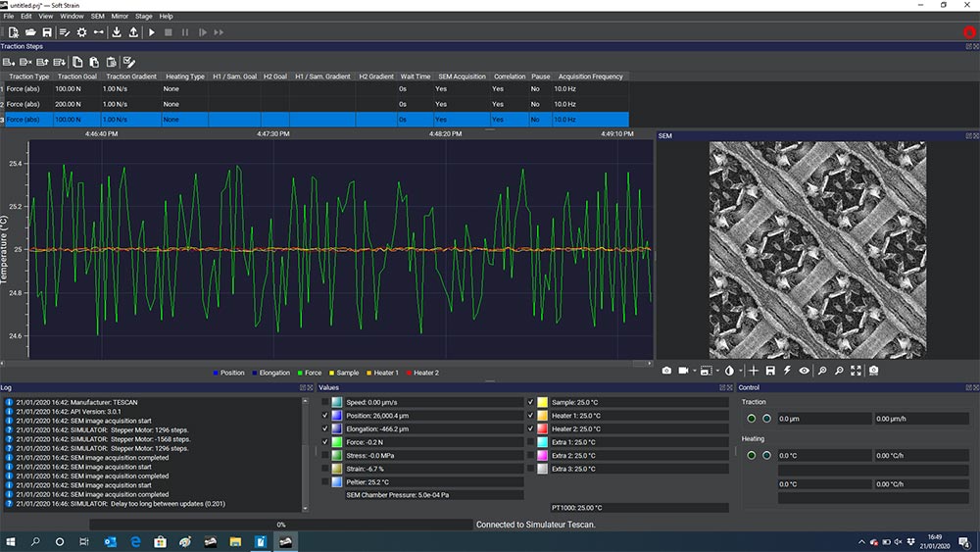Add a new traction step
980x552 pixels.
[x=9, y=62]
